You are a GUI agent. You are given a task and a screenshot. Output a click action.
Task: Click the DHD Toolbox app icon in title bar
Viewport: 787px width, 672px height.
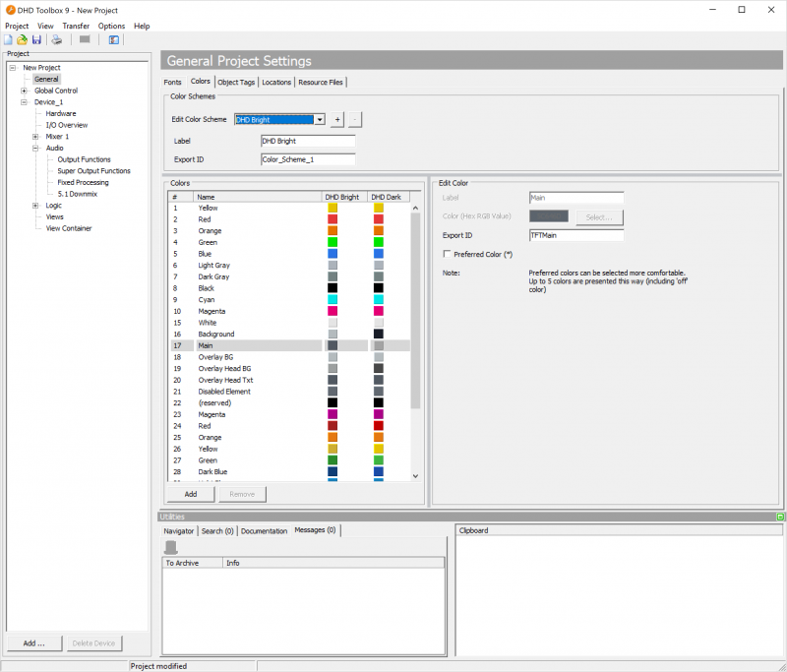pos(10,10)
